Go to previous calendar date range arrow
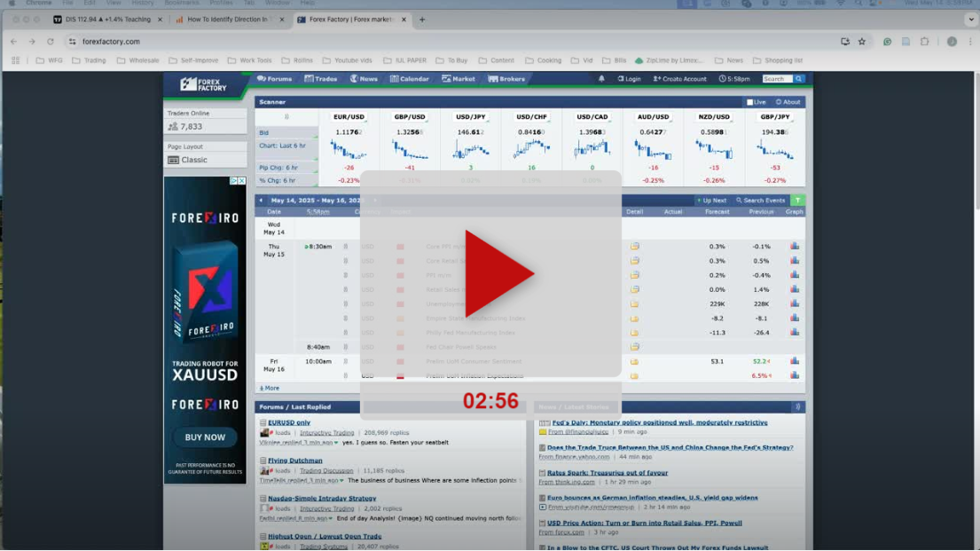980x551 pixels. (x=261, y=201)
